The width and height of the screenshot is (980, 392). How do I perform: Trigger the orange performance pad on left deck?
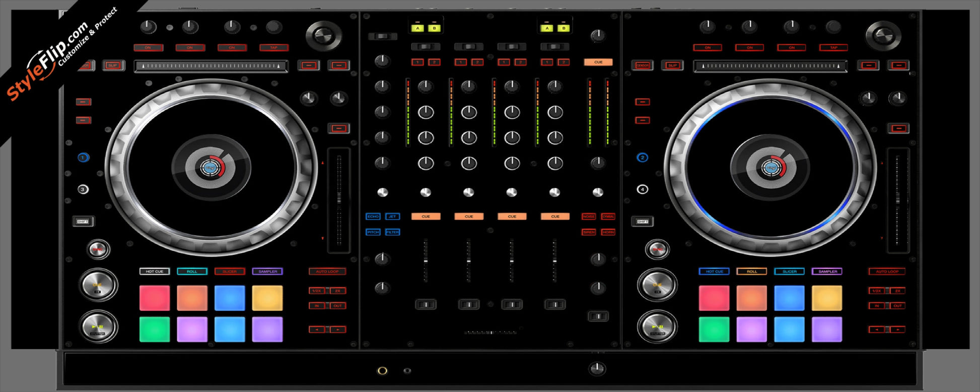coord(192,298)
